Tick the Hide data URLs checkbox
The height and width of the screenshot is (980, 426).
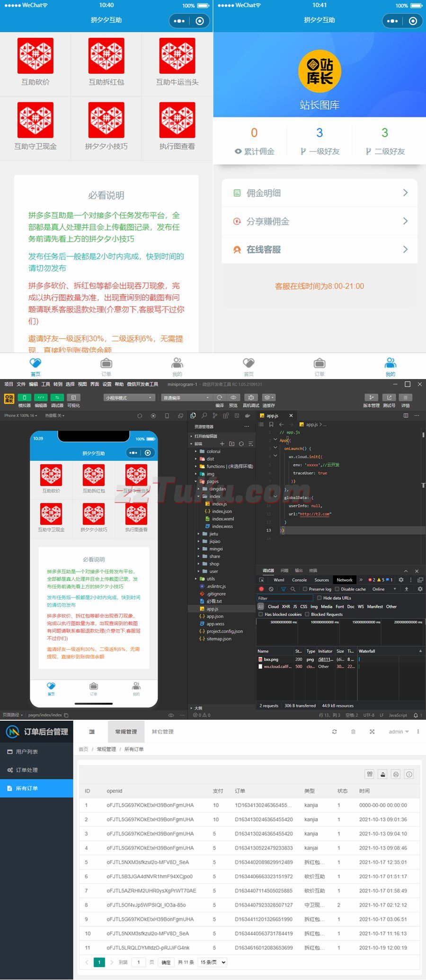coord(319,598)
